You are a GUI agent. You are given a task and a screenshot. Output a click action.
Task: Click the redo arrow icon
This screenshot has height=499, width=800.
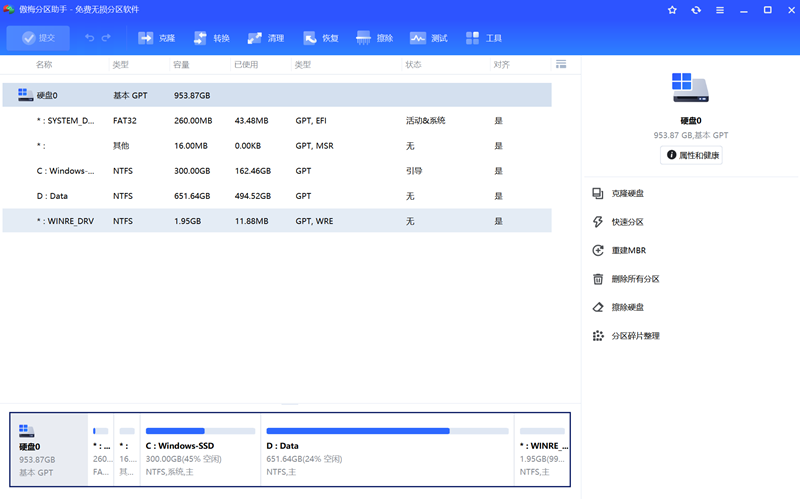[107, 38]
